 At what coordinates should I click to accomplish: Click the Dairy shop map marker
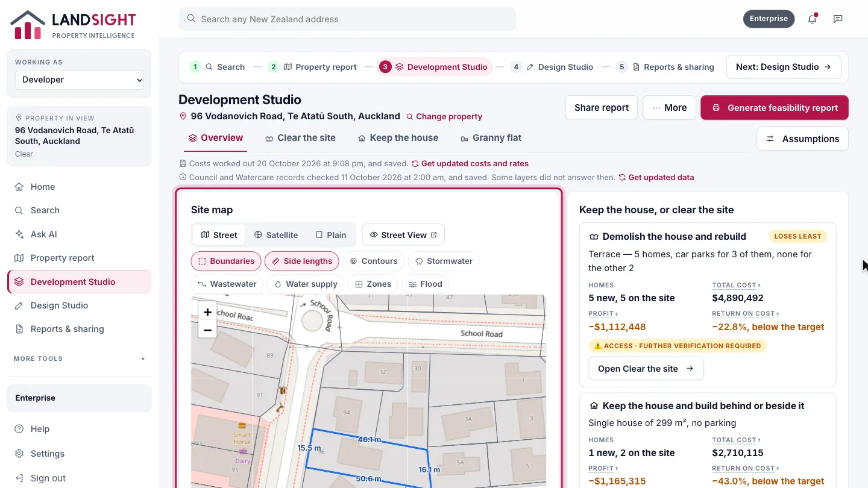[x=244, y=451]
